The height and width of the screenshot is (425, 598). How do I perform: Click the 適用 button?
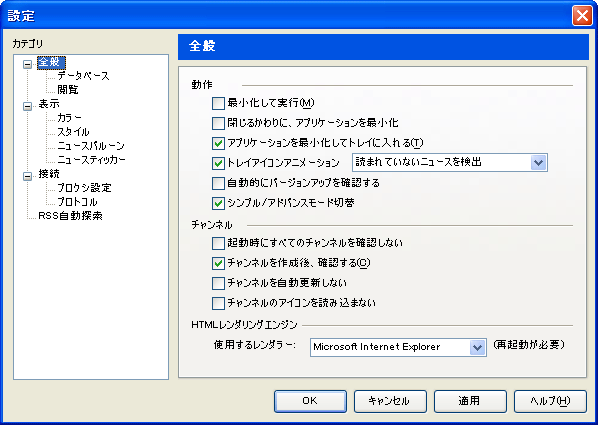tap(470, 401)
